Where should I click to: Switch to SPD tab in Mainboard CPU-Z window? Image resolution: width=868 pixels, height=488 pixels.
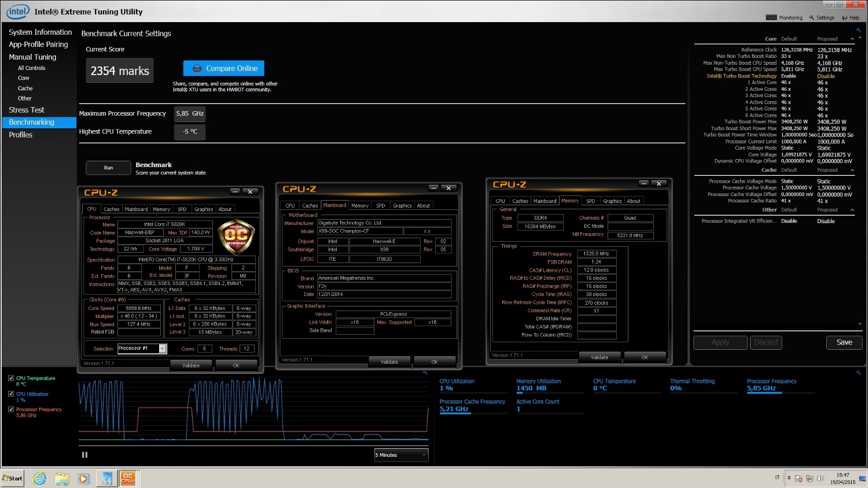380,206
